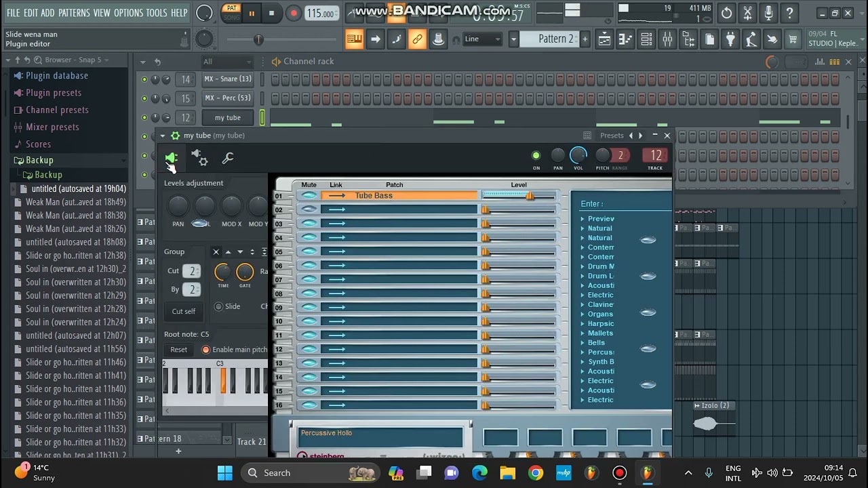The image size is (868, 488).
Task: Click the Cut self button
Action: pos(183,311)
